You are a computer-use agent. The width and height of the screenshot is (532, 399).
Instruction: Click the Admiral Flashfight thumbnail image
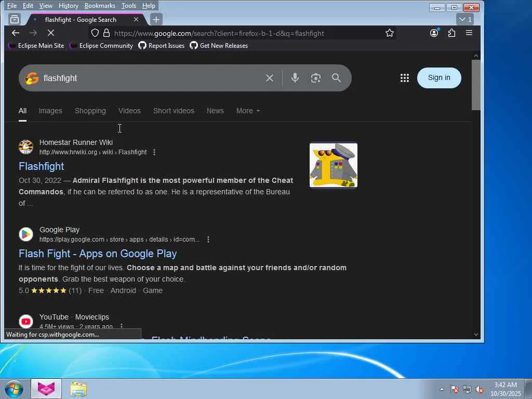(333, 165)
